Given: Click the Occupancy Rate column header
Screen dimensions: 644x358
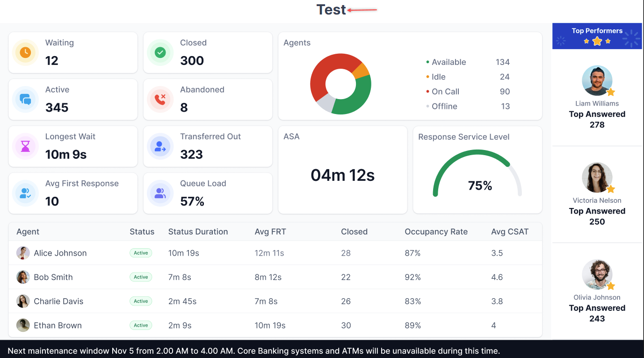Looking at the screenshot, I should click(436, 232).
